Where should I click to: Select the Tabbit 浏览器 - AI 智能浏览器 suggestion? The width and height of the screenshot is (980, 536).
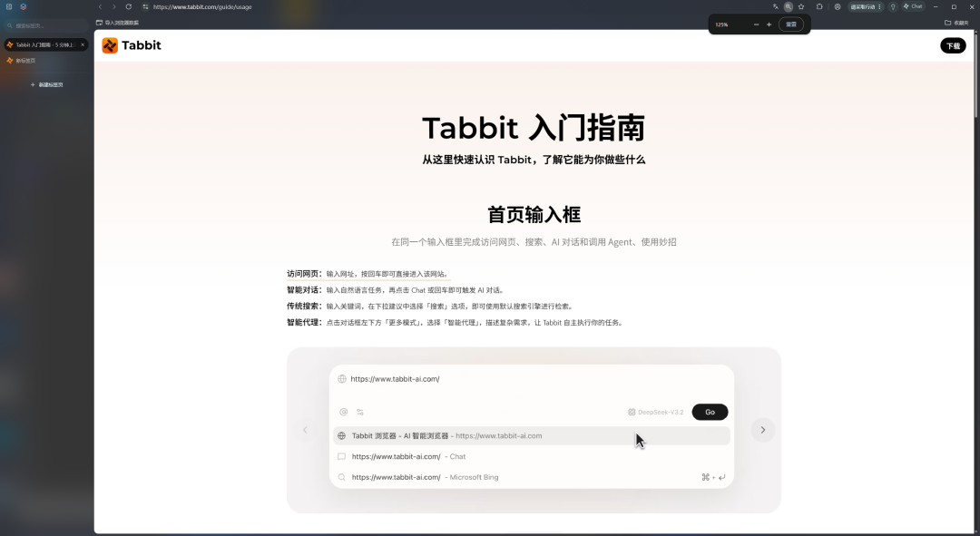(531, 436)
